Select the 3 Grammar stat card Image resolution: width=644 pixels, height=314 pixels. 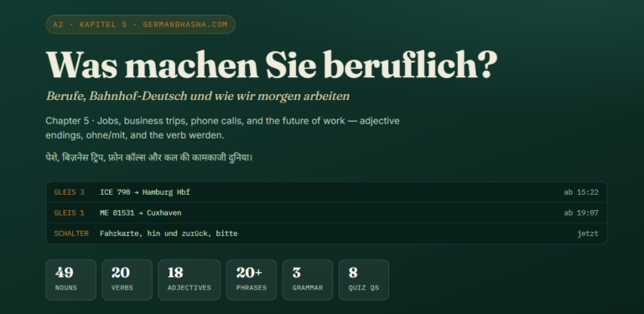(308, 280)
